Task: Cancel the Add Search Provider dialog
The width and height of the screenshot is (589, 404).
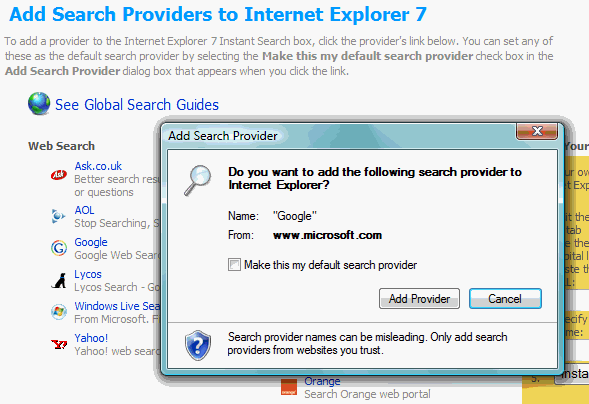Action: tap(505, 298)
